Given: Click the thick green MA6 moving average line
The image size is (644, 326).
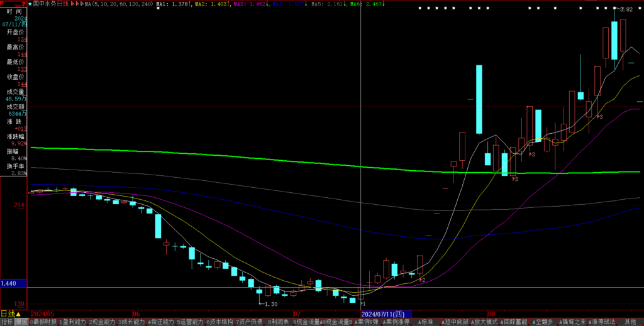Looking at the screenshot, I should coord(189,153).
